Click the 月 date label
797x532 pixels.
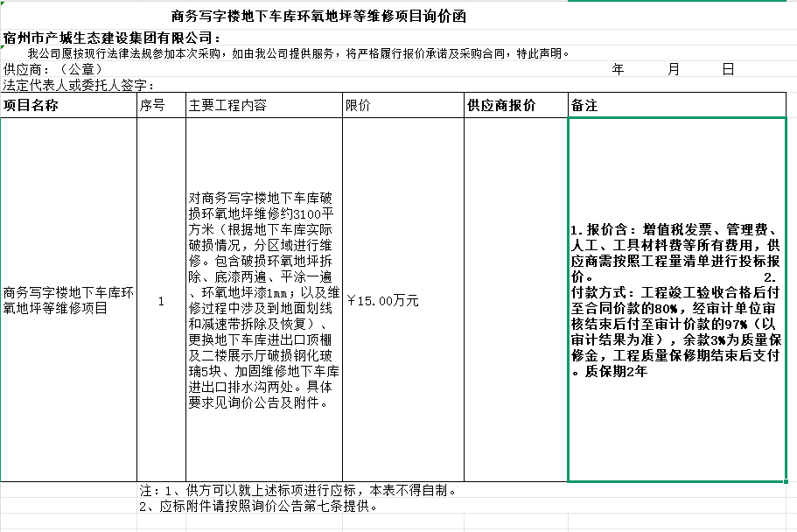click(x=673, y=69)
